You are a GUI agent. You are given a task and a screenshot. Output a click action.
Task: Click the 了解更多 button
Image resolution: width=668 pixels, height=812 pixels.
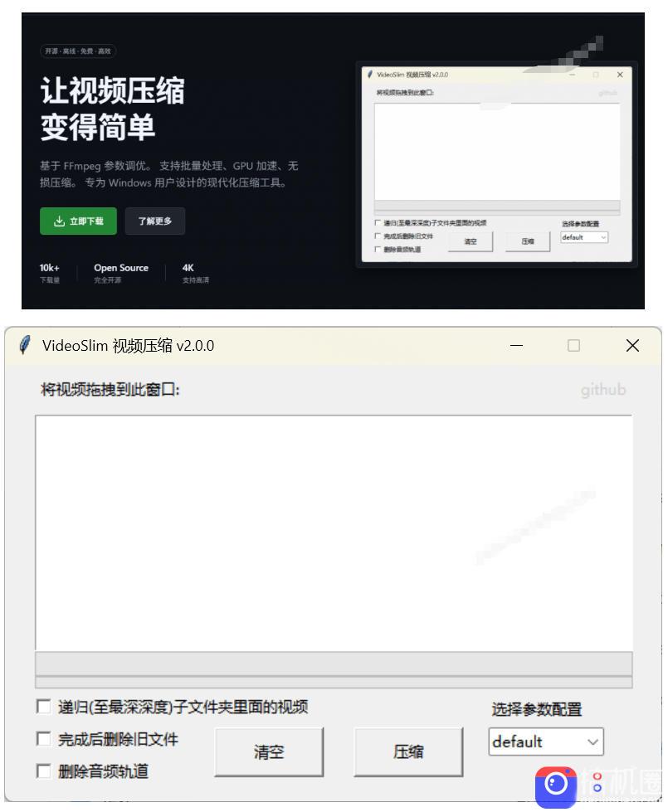coord(155,221)
